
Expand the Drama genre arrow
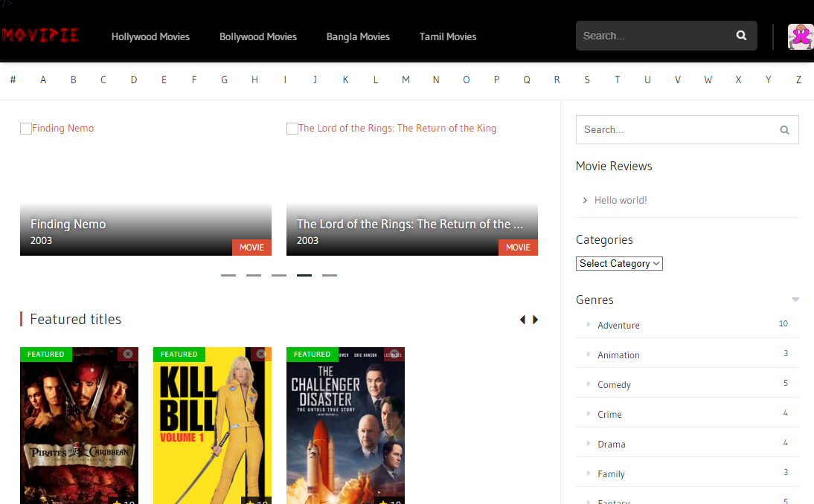pos(588,443)
